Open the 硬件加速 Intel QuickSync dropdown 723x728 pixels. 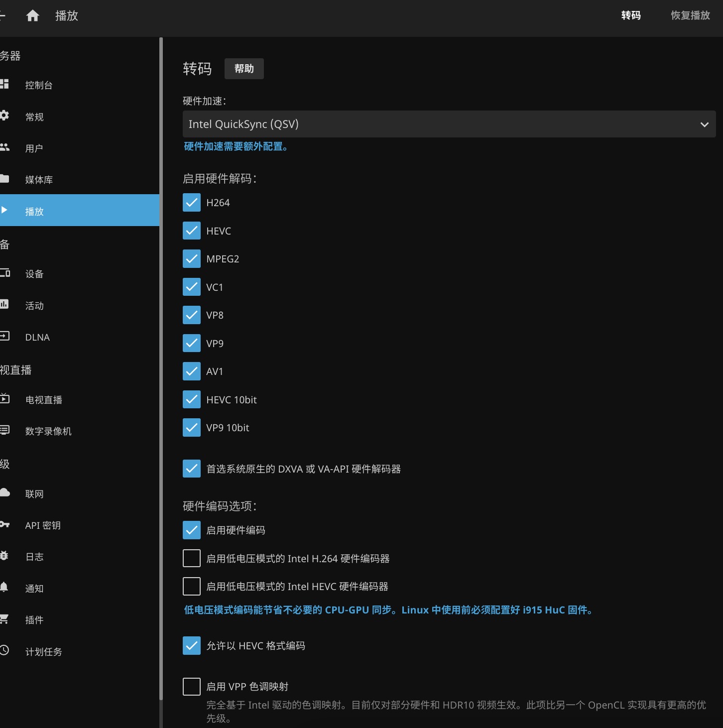pos(449,124)
